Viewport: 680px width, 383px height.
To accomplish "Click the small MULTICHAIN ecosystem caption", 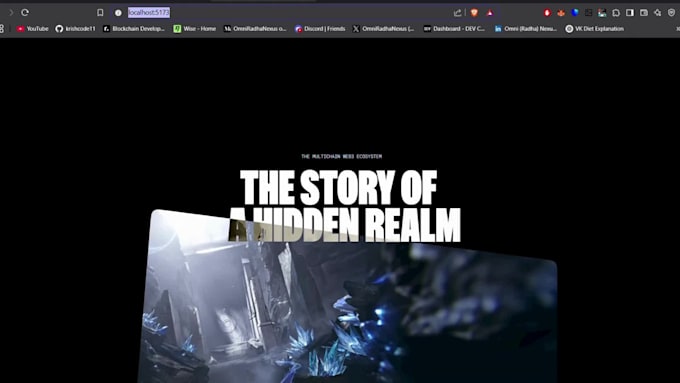I will tap(342, 157).
